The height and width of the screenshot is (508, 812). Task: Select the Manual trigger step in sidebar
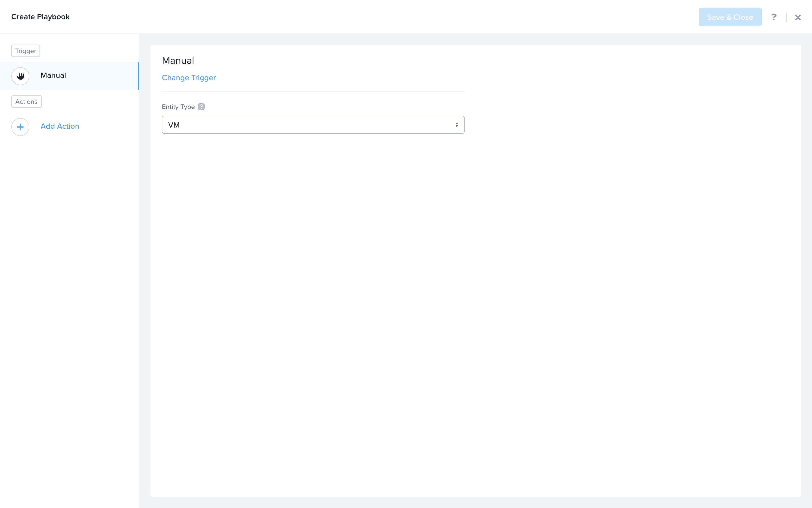pyautogui.click(x=69, y=76)
